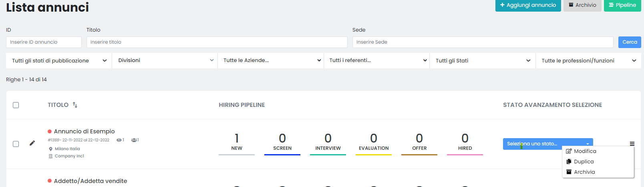Open the Tutti gli stati di pubblicazione dropdown

tap(59, 61)
